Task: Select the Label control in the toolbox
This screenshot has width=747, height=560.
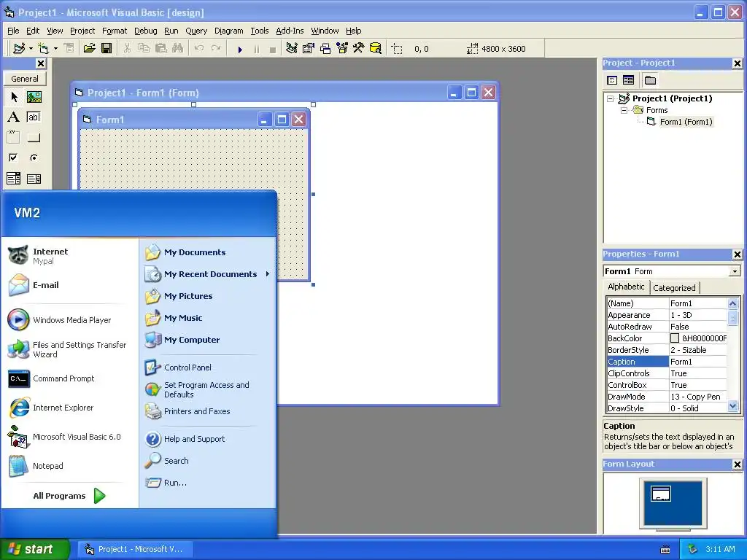Action: coord(14,117)
